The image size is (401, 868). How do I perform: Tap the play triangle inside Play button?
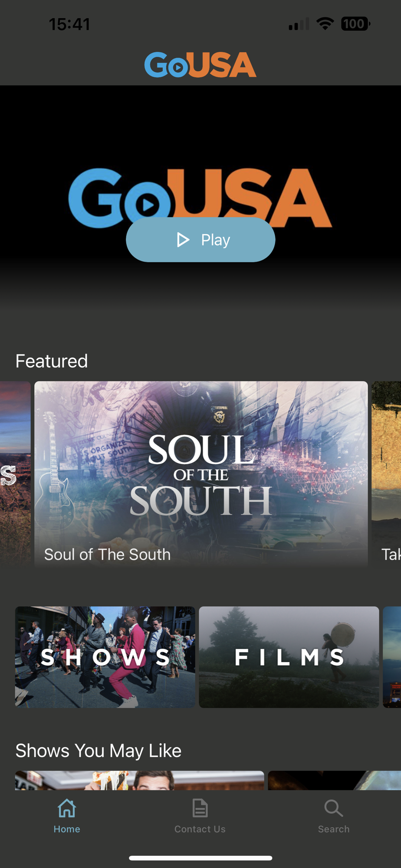[183, 240]
